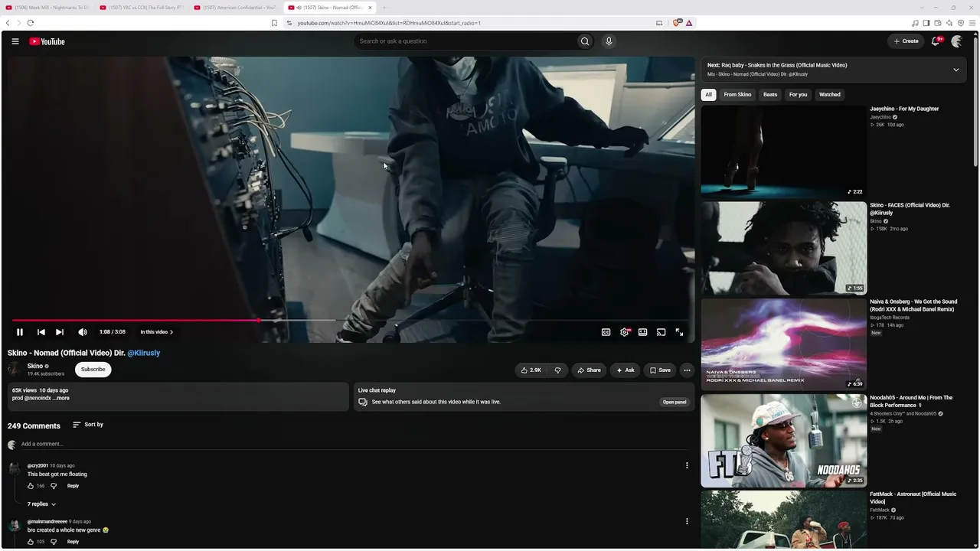Start voice search with the microphone
The height and width of the screenshot is (551, 980).
[609, 41]
